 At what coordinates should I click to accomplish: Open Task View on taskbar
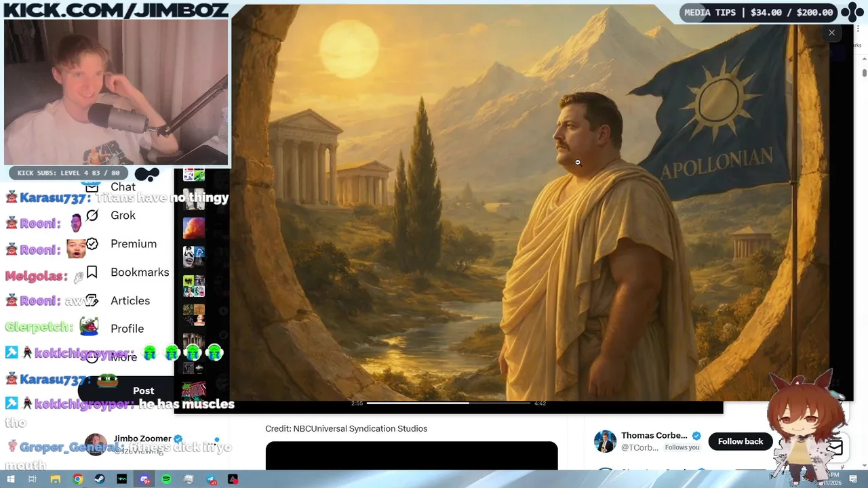(x=32, y=479)
